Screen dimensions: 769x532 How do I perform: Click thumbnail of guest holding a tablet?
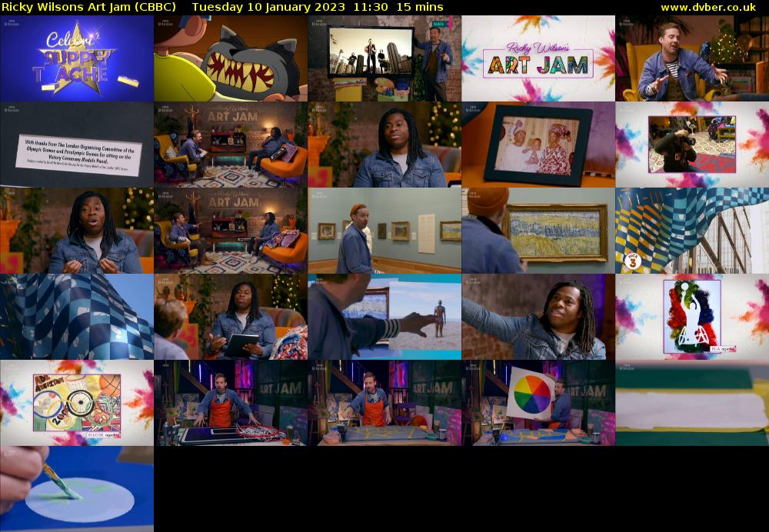pyautogui.click(x=231, y=317)
